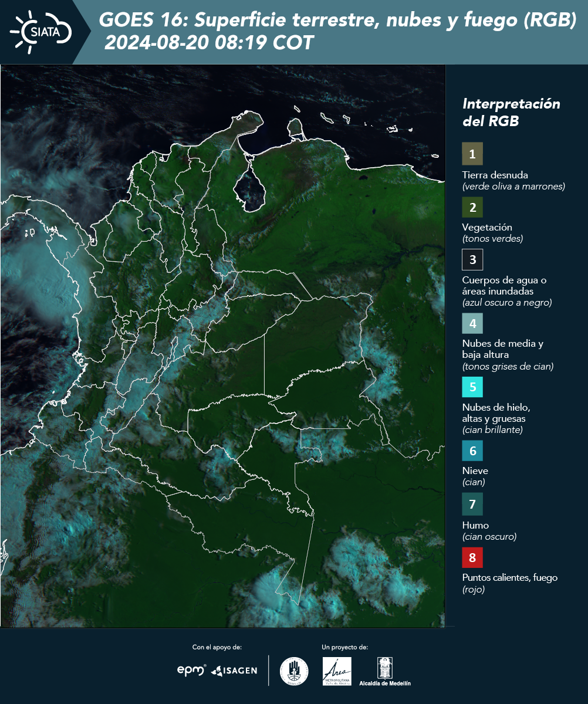The height and width of the screenshot is (704, 588).
Task: Click the footer text "Con el apoyo de:"
Action: 217,647
